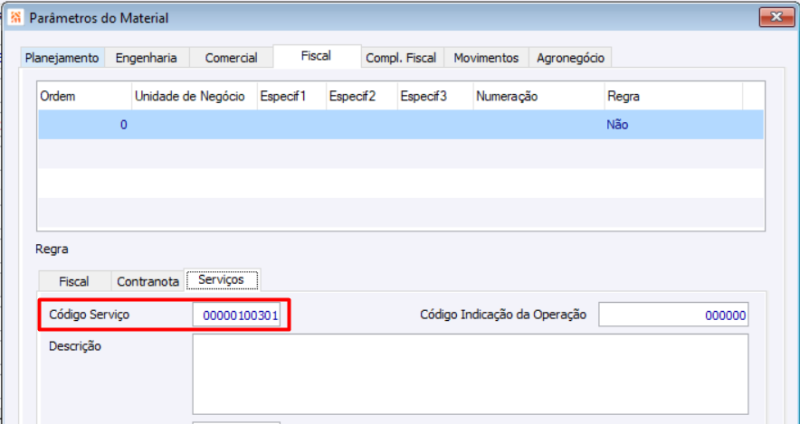Select the Ordem cell showing 0
This screenshot has width=800, height=424.
85,124
